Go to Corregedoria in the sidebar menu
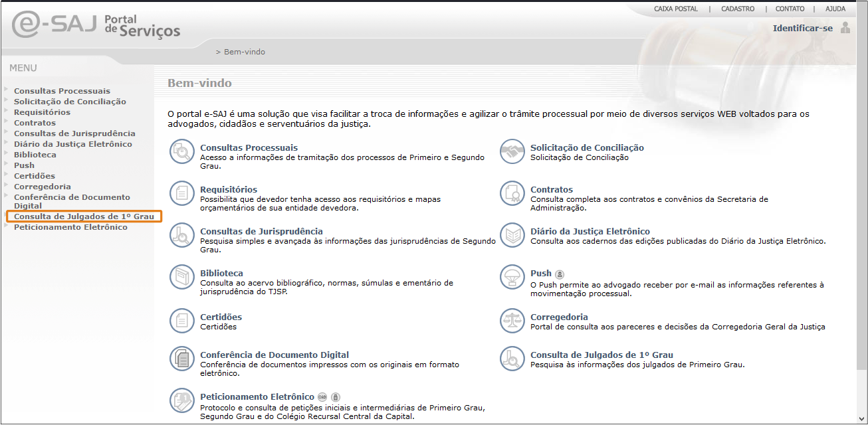 click(x=43, y=187)
